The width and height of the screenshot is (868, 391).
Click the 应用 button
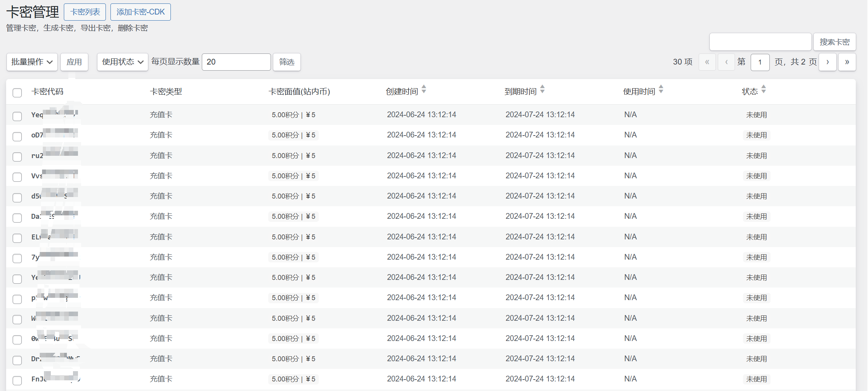tap(74, 62)
